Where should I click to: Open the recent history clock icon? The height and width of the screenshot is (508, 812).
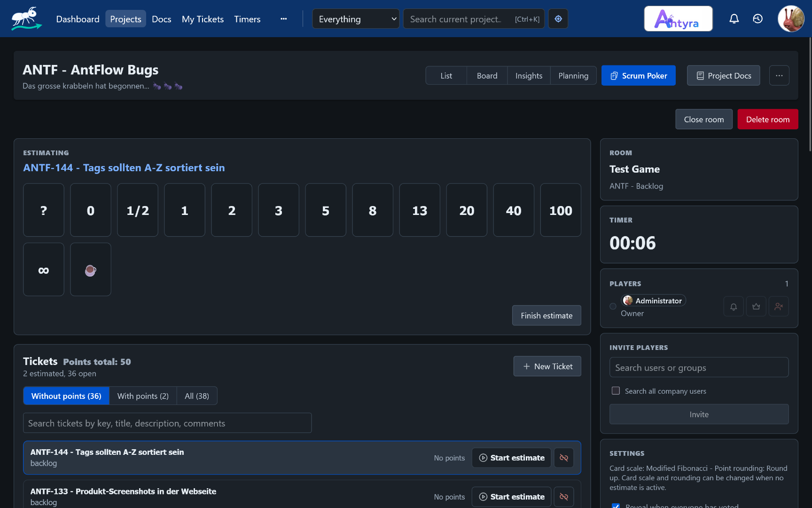coord(757,19)
